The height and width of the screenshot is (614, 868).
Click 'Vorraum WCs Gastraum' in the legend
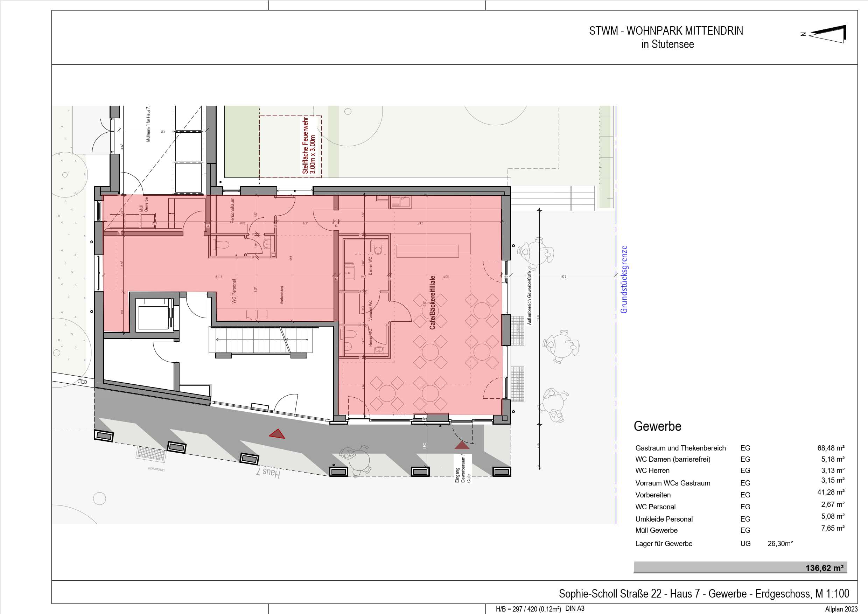pos(673,483)
